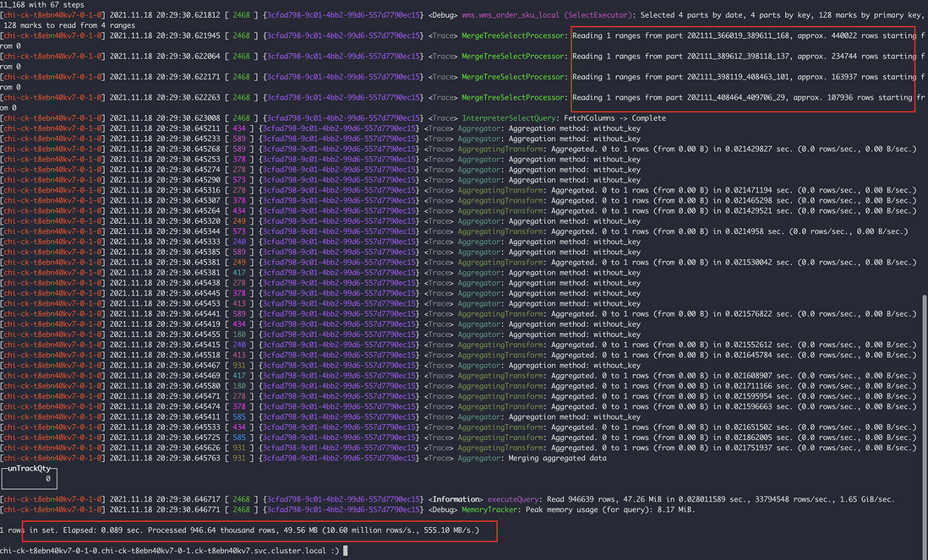Click timestamp '20:29:30.645233'
This screenshot has width=928, height=560.
[x=188, y=139]
